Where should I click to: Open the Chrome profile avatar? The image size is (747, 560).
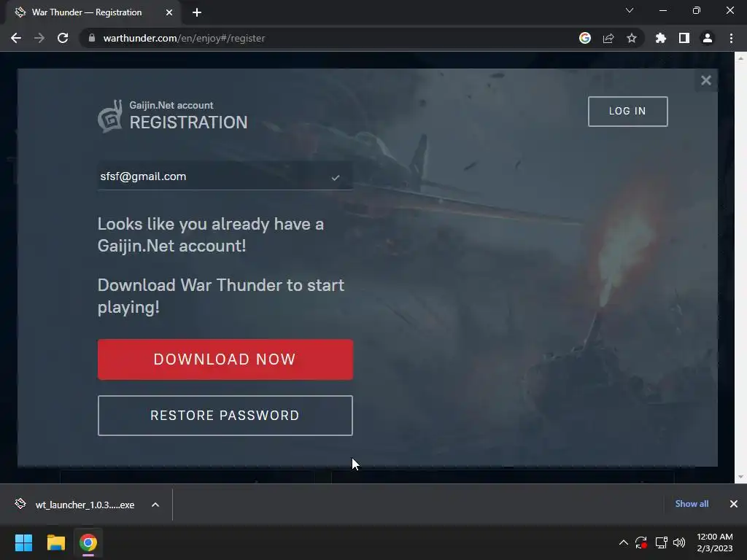point(708,38)
